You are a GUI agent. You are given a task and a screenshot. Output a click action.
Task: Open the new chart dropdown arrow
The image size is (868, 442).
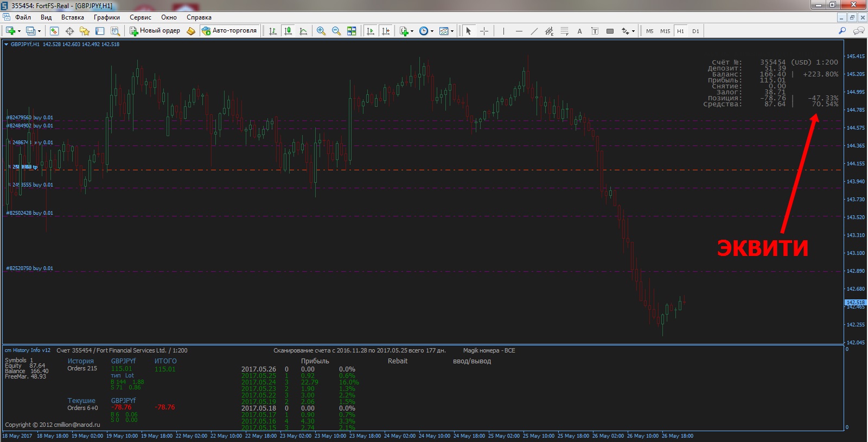20,31
